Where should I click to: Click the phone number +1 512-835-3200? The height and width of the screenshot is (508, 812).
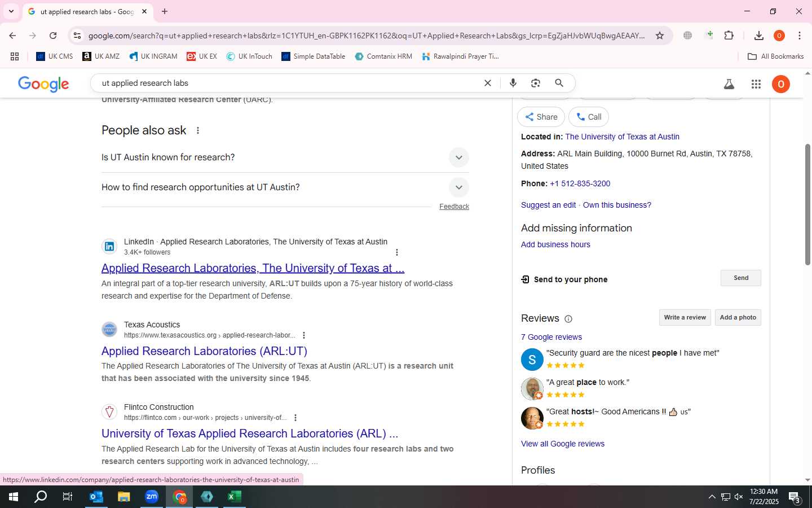coord(580,183)
